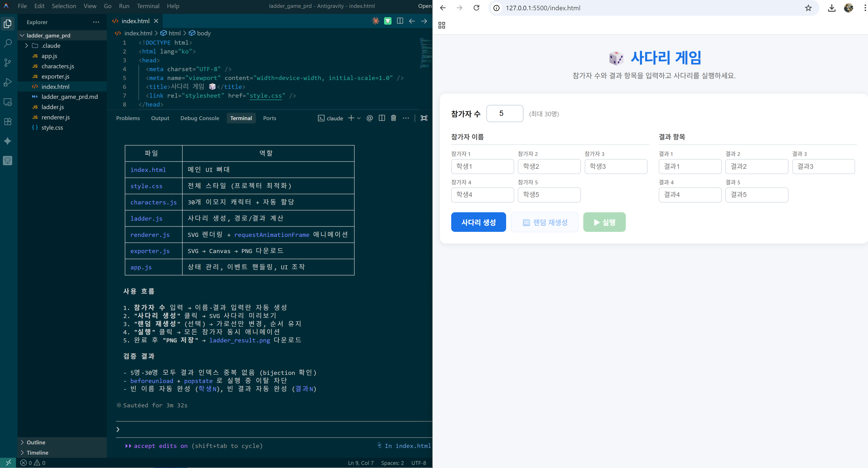This screenshot has height=468, width=868.
Task: Click the 사다리 생성 button
Action: (x=478, y=222)
